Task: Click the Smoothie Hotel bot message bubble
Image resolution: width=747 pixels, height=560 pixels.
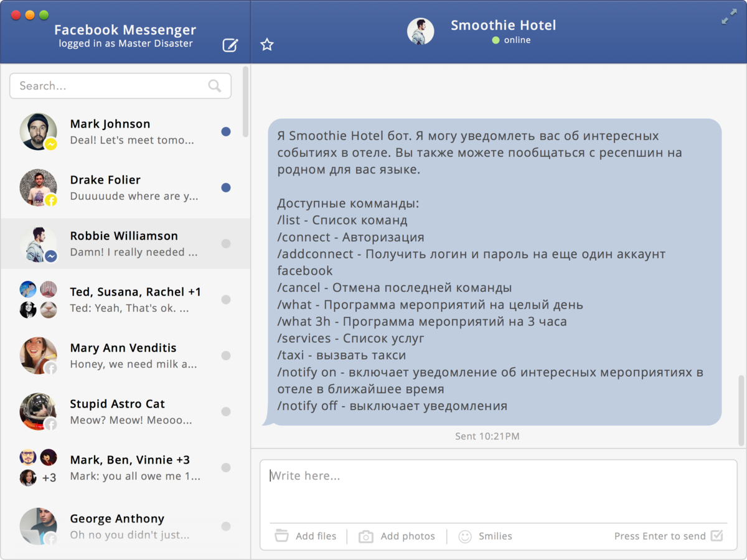Action: [495, 272]
